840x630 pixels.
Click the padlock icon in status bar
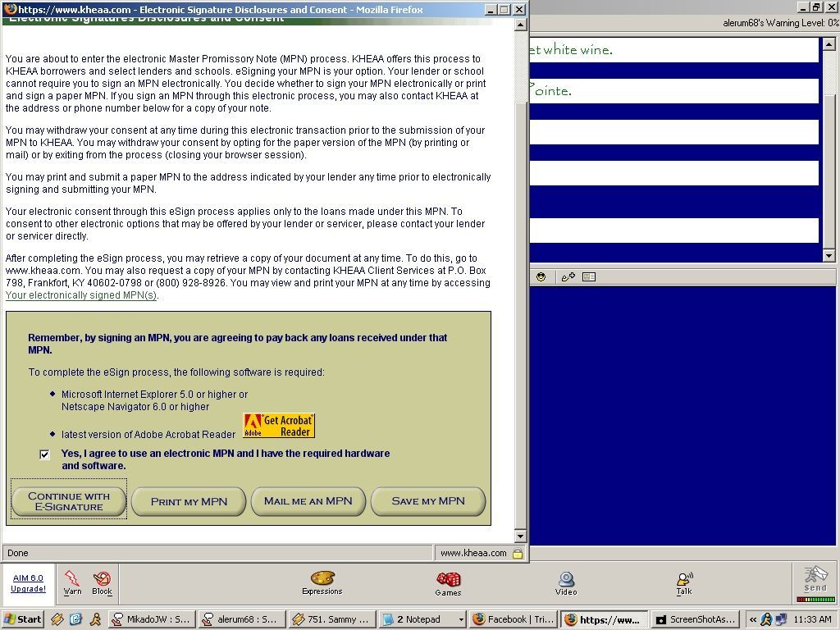click(x=518, y=553)
